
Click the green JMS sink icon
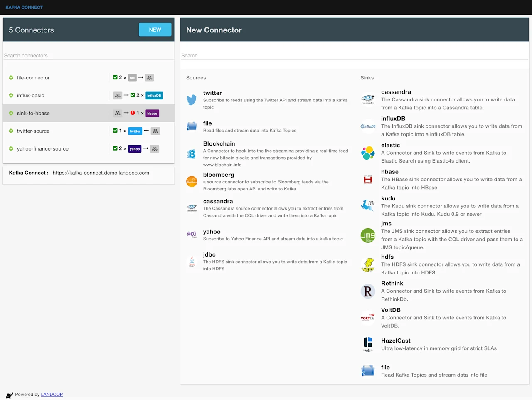click(x=368, y=236)
